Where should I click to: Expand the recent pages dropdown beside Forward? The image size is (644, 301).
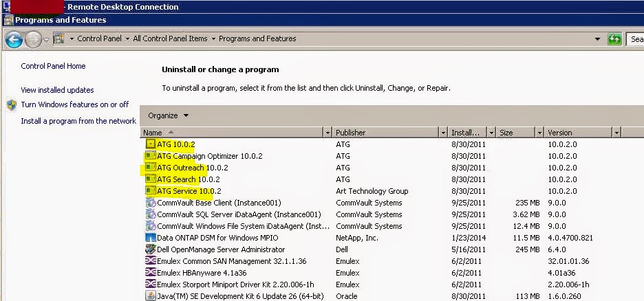(x=46, y=39)
